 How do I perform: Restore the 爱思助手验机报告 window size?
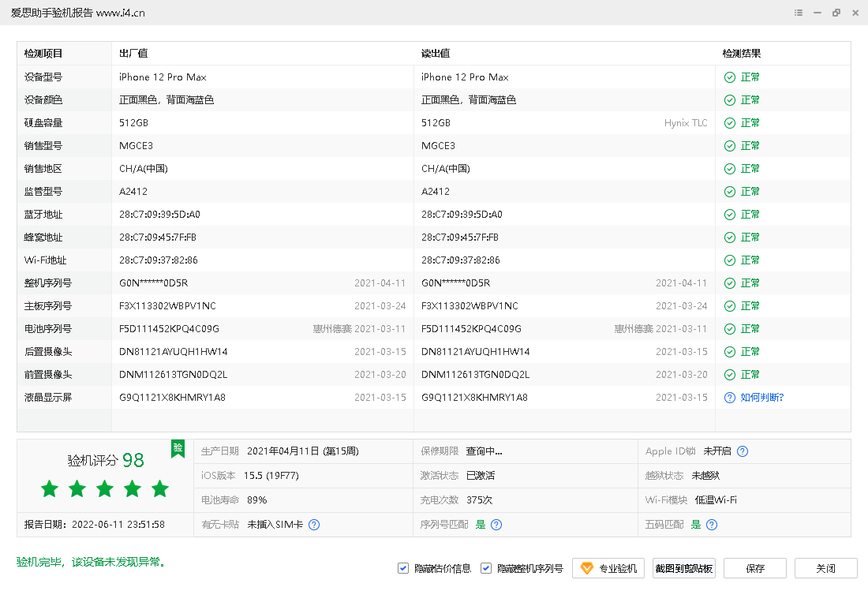pos(836,13)
